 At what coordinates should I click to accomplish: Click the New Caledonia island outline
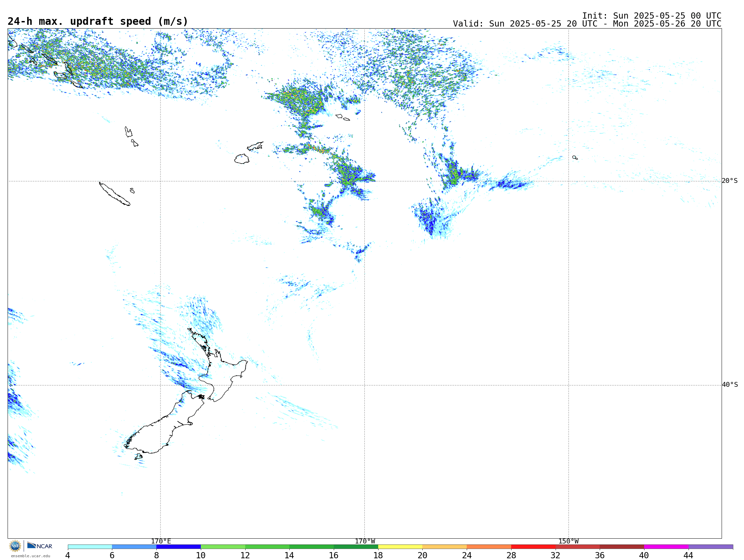click(115, 194)
